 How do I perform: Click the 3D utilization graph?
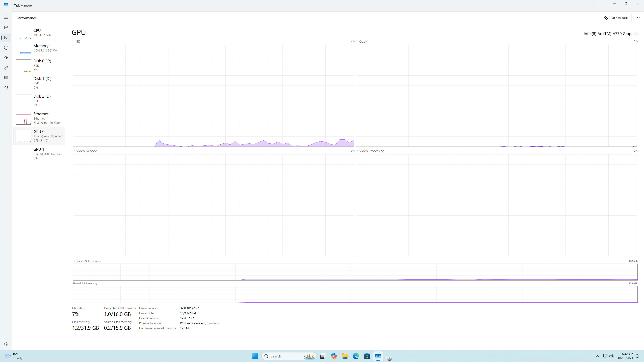[x=214, y=96]
